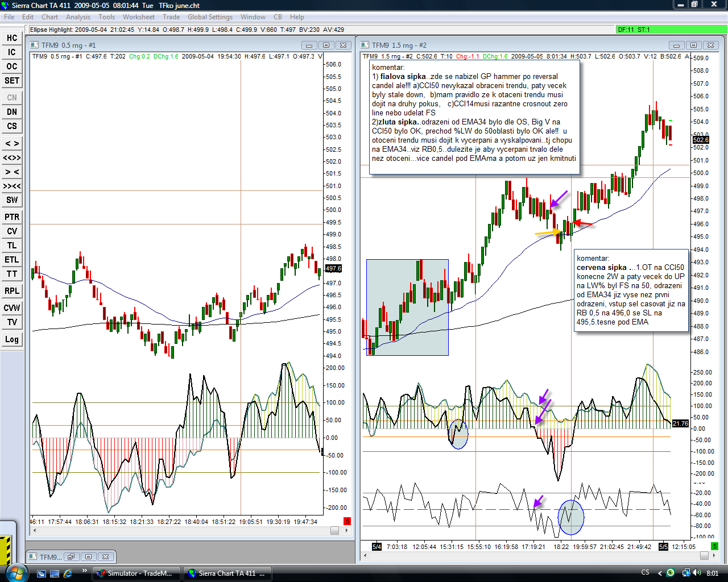Expand the Worksheet menu dropdown
Viewport: 728px width, 582px height.
click(138, 17)
